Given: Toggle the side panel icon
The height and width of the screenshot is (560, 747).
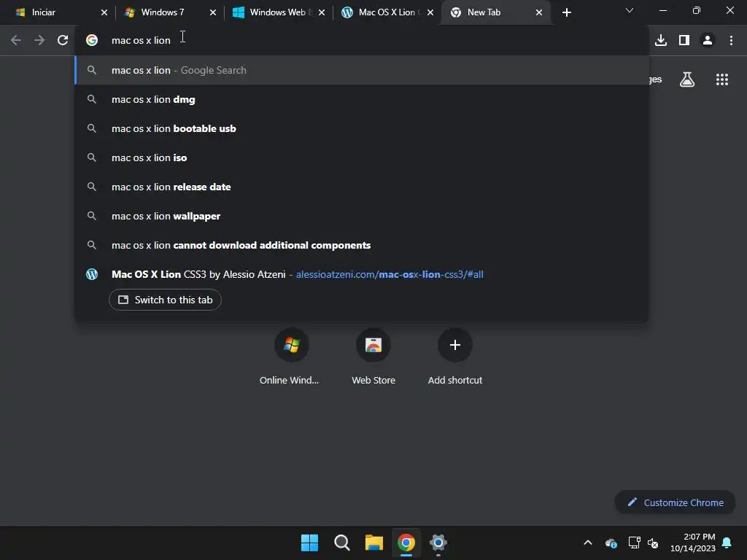Looking at the screenshot, I should pyautogui.click(x=684, y=41).
